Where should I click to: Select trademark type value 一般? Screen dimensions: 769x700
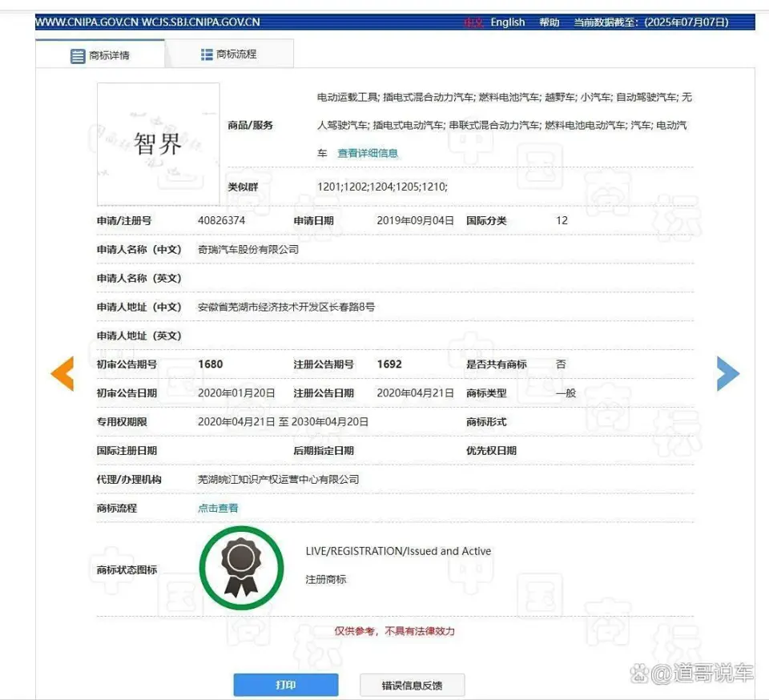(566, 393)
